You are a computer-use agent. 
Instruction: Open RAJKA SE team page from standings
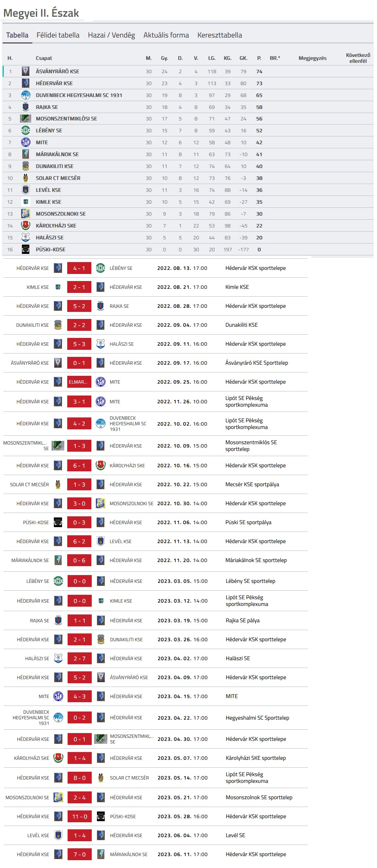coord(47,107)
